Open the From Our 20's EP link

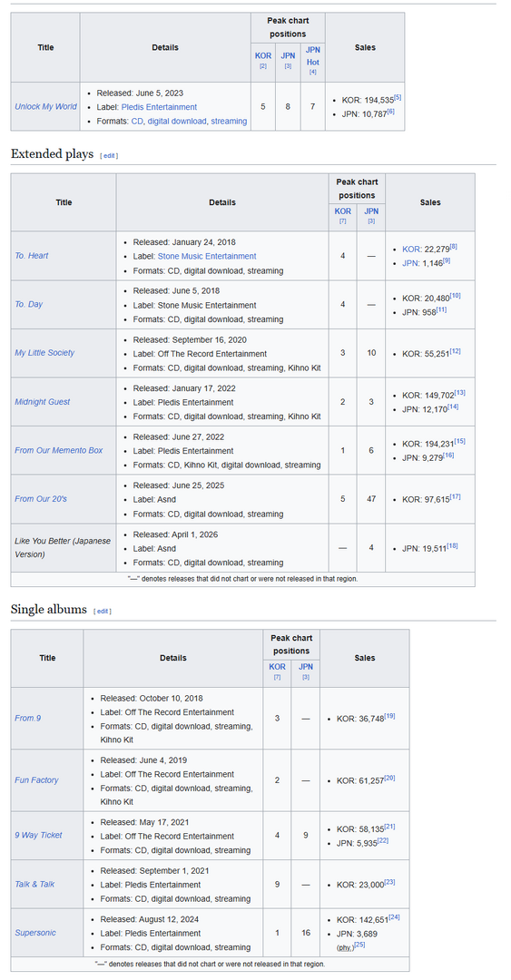(x=41, y=499)
